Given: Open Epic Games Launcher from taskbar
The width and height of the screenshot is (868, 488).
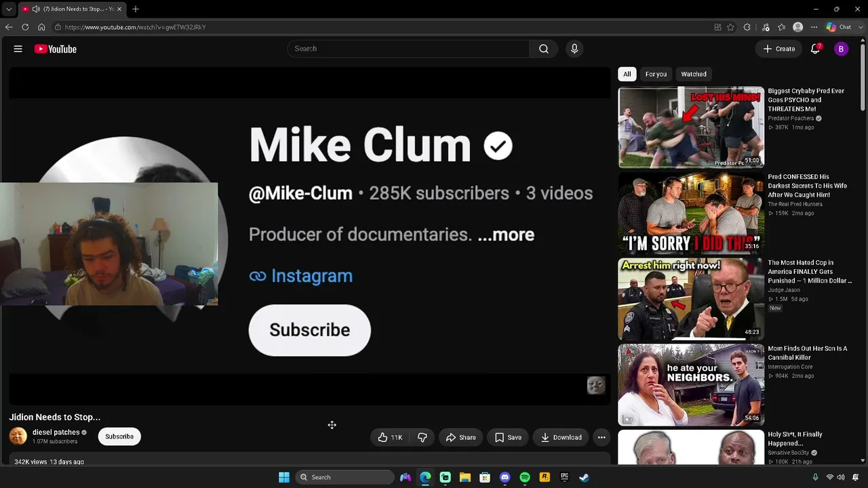Looking at the screenshot, I should pyautogui.click(x=564, y=477).
